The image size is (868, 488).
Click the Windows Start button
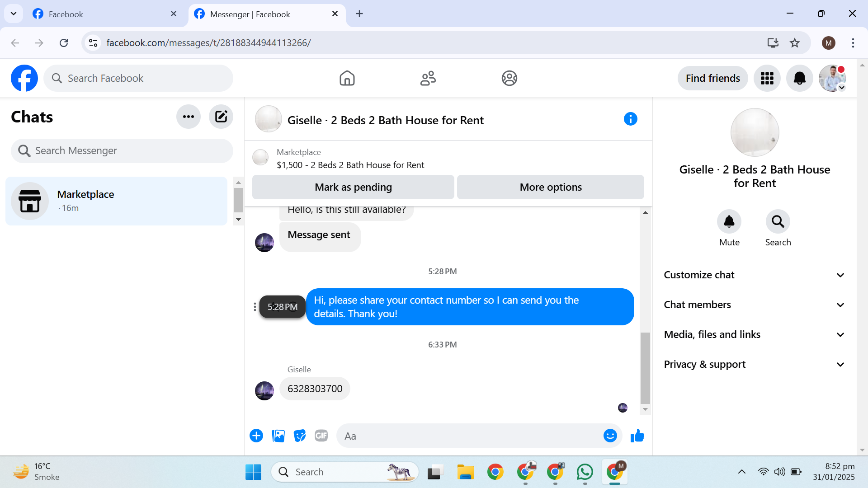pos(253,472)
